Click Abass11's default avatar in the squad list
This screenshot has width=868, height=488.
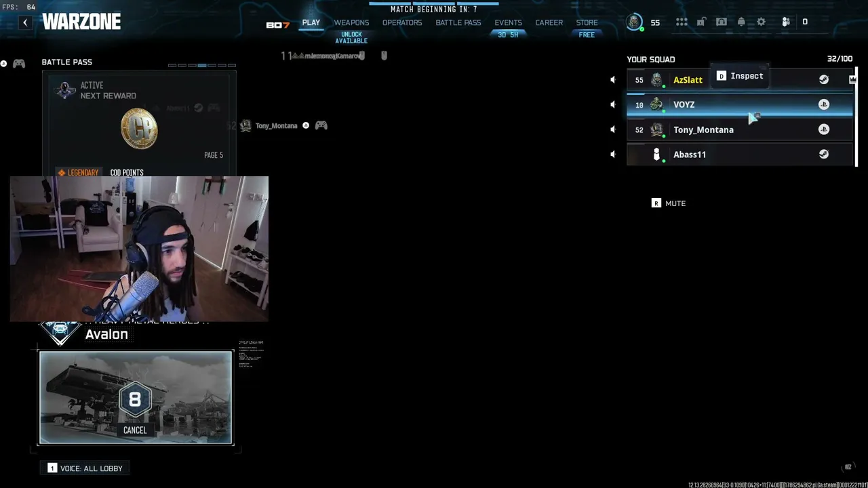click(656, 155)
